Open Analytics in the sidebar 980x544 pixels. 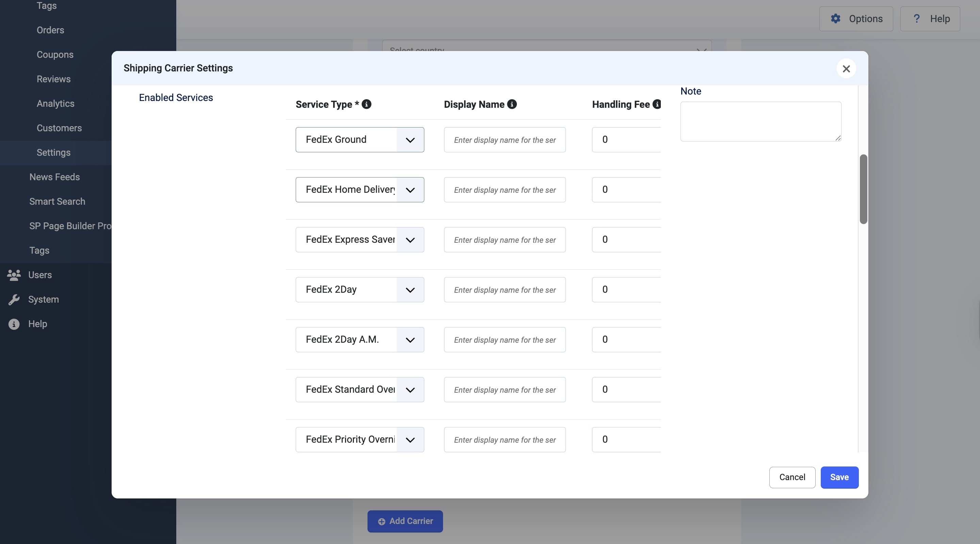(x=55, y=103)
